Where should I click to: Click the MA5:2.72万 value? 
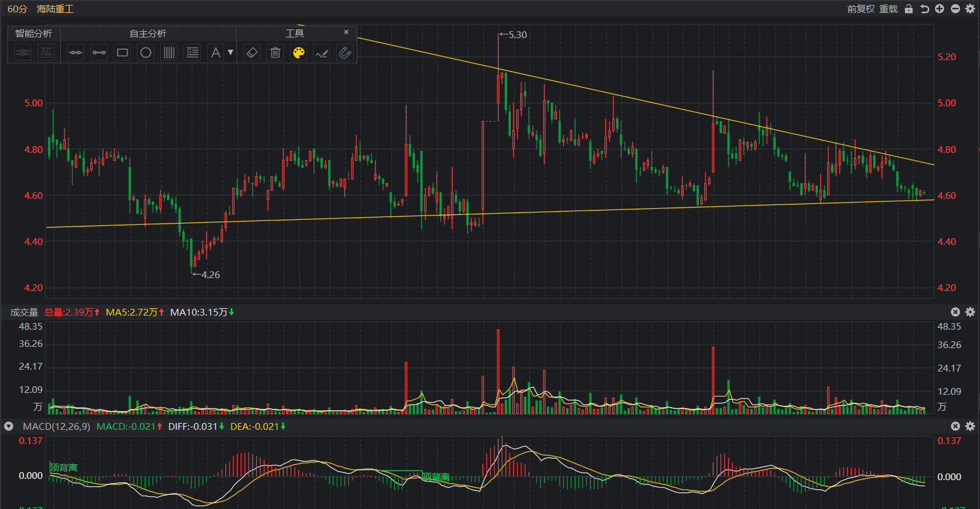pos(131,313)
